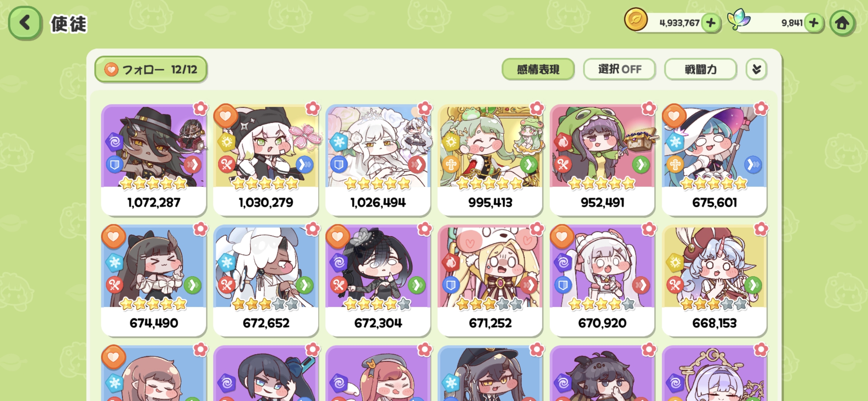Click the gold coin currency icon
868x401 pixels.
coord(636,20)
